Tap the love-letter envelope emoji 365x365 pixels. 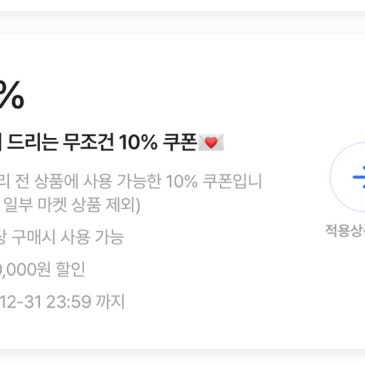pyautogui.click(x=211, y=143)
